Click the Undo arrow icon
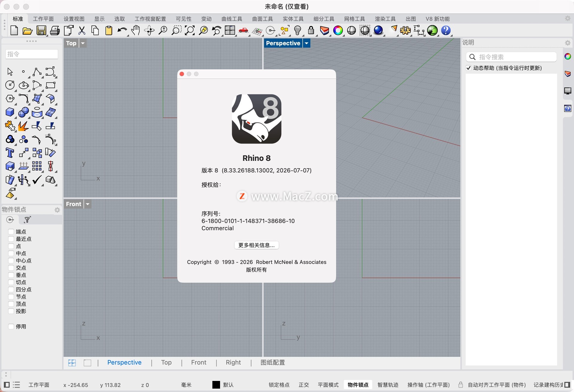 pyautogui.click(x=122, y=30)
